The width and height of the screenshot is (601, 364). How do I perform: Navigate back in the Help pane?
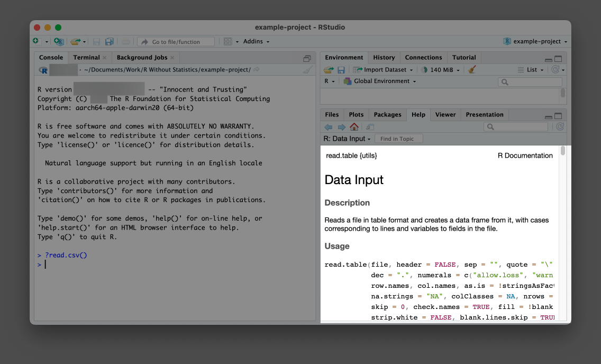(x=329, y=126)
